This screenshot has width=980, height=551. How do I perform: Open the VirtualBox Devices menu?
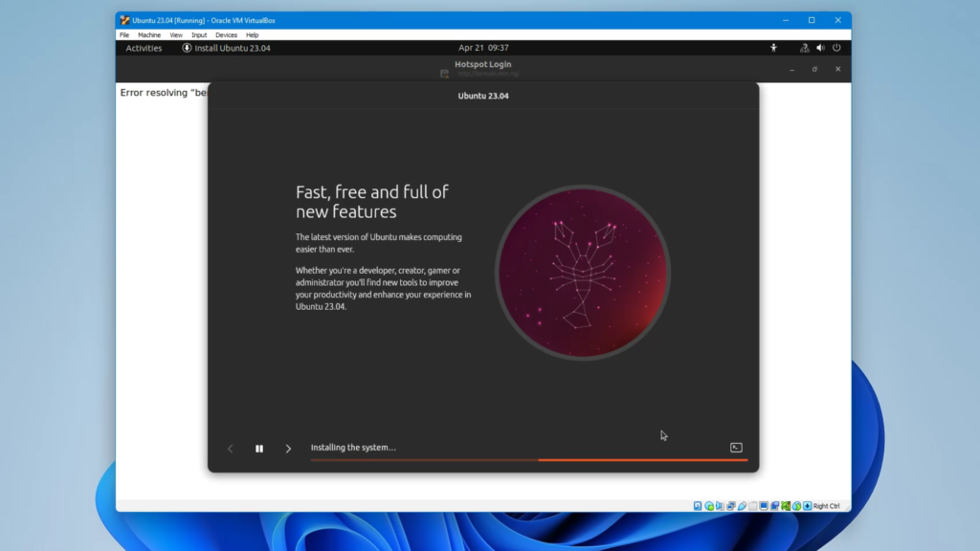226,35
